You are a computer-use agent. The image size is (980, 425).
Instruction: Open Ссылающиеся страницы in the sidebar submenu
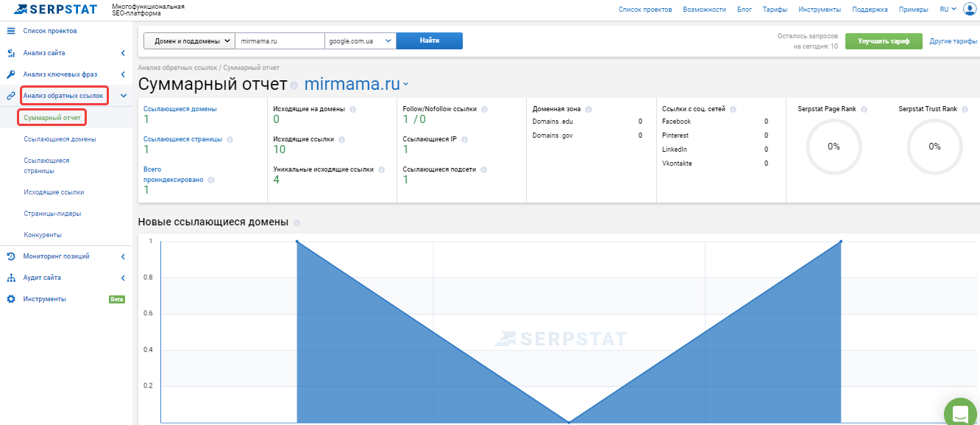pyautogui.click(x=46, y=165)
